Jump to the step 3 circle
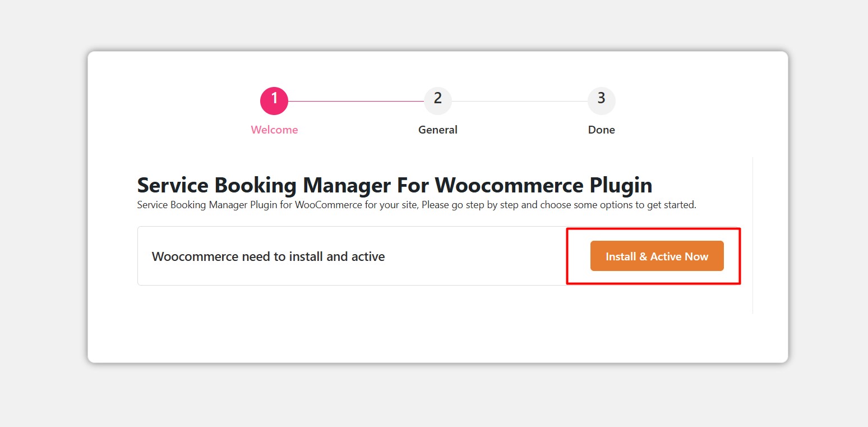 point(601,101)
